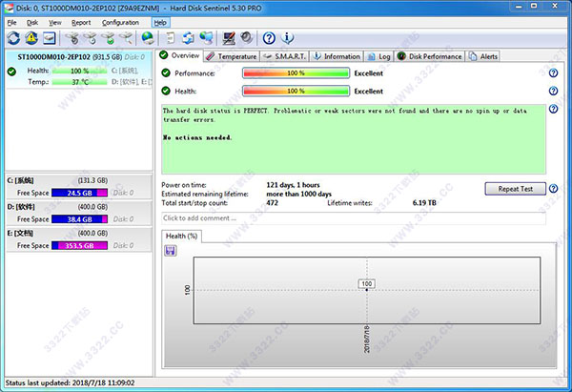Switch to the Log tab

pyautogui.click(x=378, y=56)
